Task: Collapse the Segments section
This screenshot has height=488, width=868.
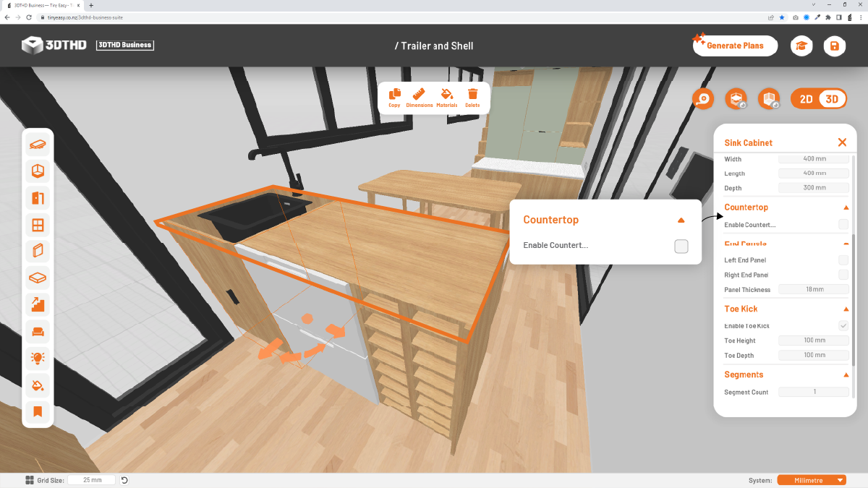Action: 846,375
